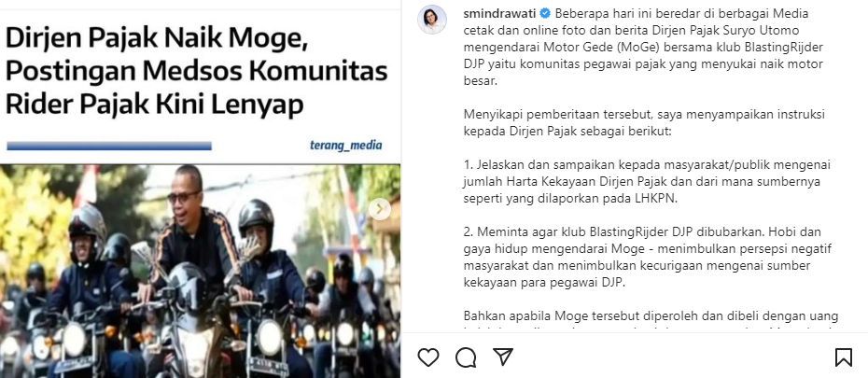Screen dimensions: 868x378
Task: Click the headline line 'Rider Pajak Kini Lenyap'
Action: pos(154,105)
